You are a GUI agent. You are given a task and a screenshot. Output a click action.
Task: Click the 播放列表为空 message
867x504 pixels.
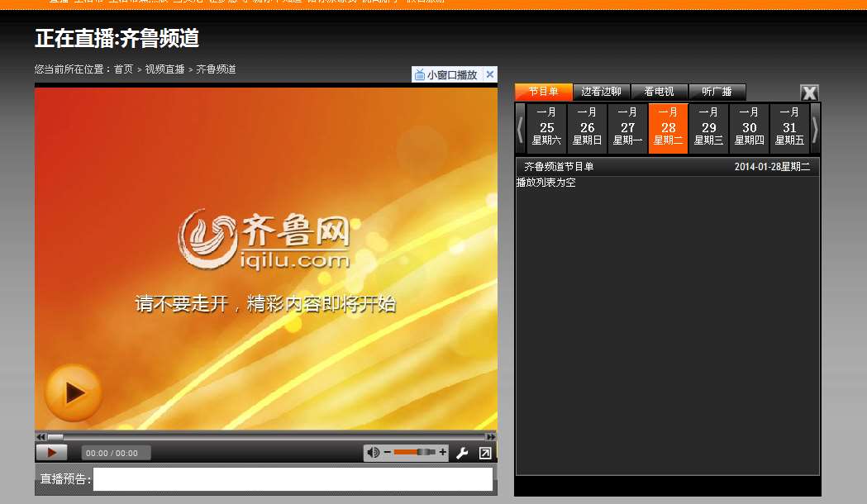tap(545, 183)
